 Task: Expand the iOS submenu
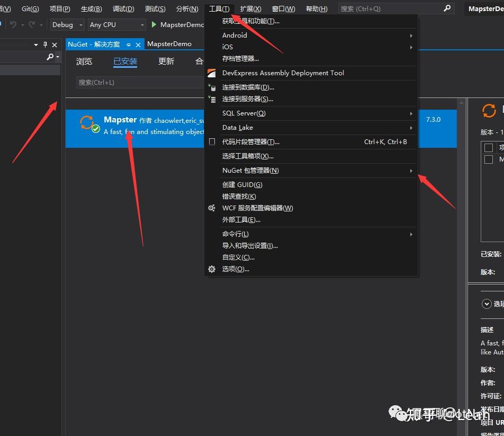411,47
